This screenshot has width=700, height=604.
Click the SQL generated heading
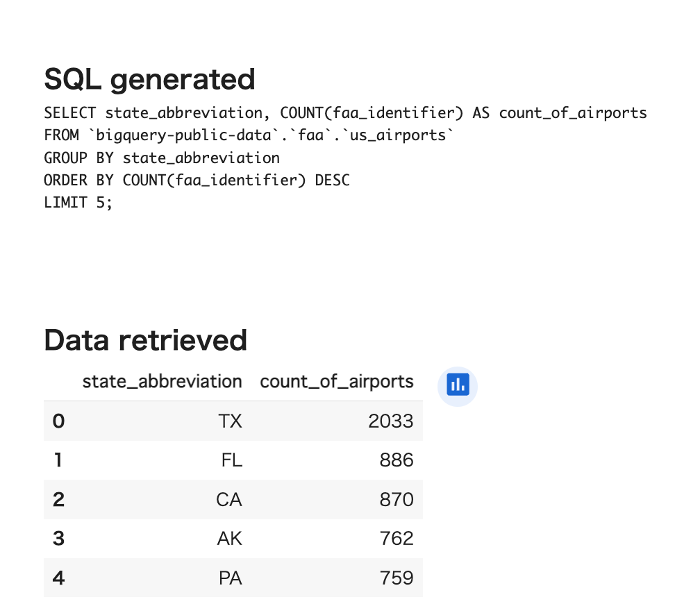149,79
